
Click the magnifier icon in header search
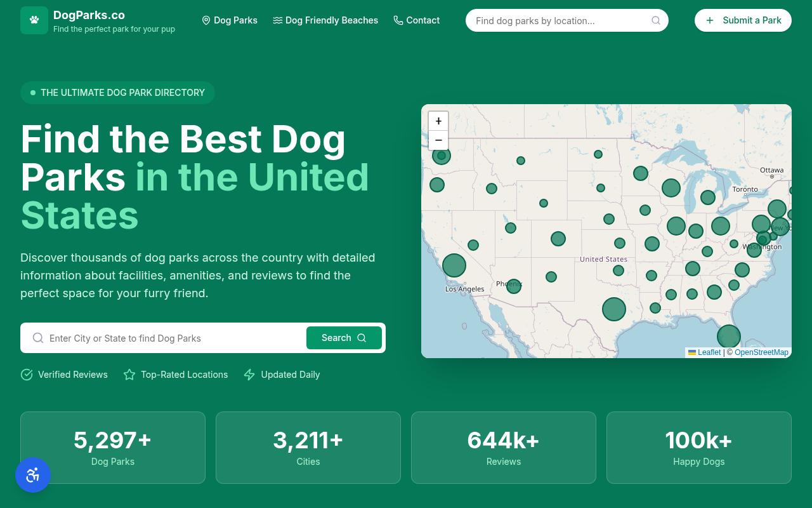[656, 20]
